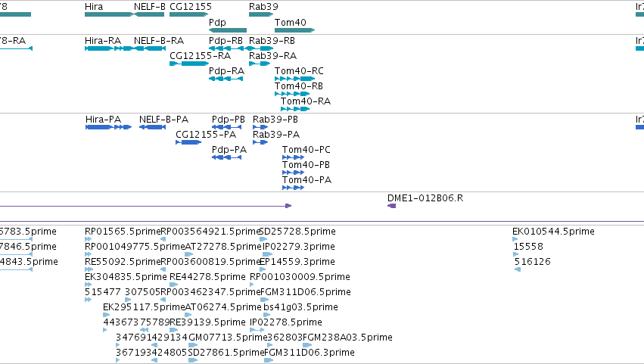
Task: Select the EK304835.5prime EST label
Action: coord(126,277)
